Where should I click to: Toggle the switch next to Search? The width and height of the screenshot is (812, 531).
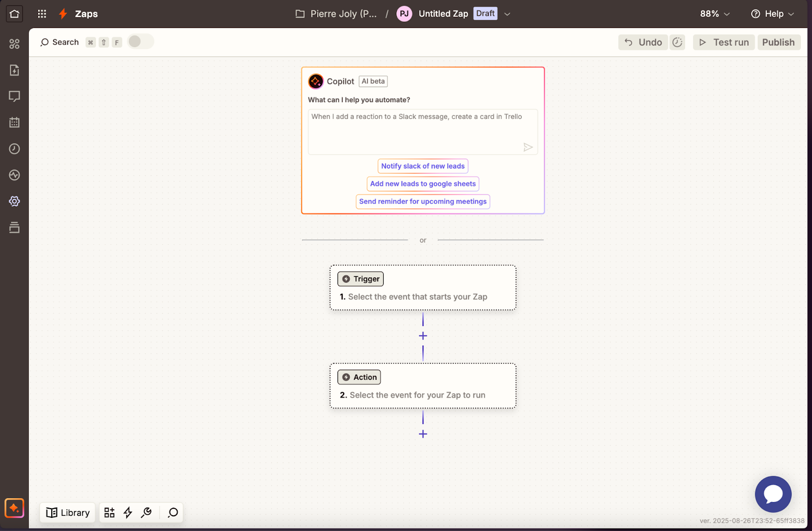point(141,42)
